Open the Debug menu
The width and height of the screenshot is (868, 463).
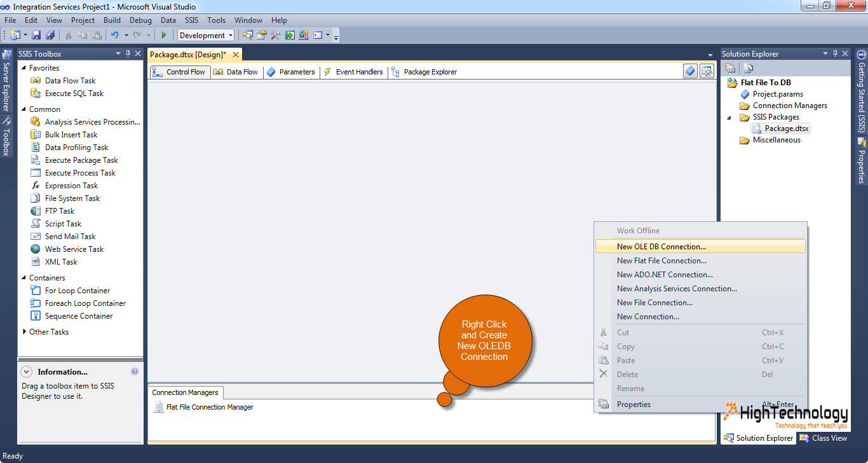tap(141, 20)
